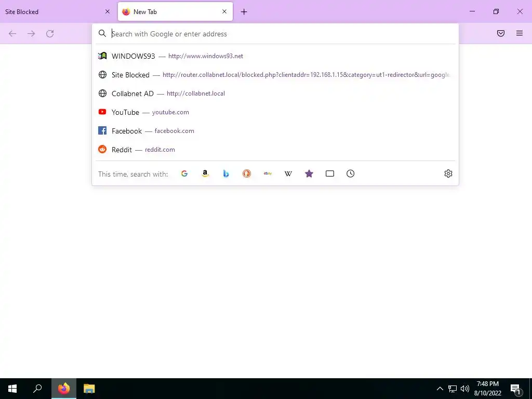Open search settings gear icon
The height and width of the screenshot is (399, 532).
click(448, 174)
